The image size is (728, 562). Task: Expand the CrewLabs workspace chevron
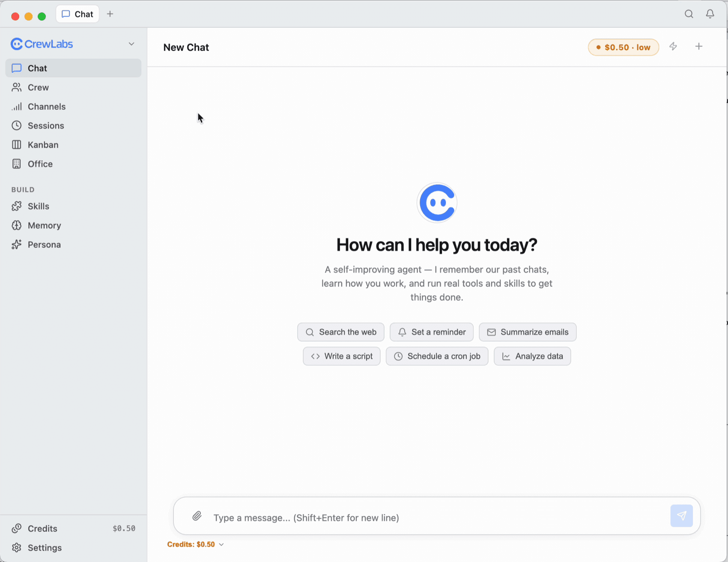[x=131, y=44]
